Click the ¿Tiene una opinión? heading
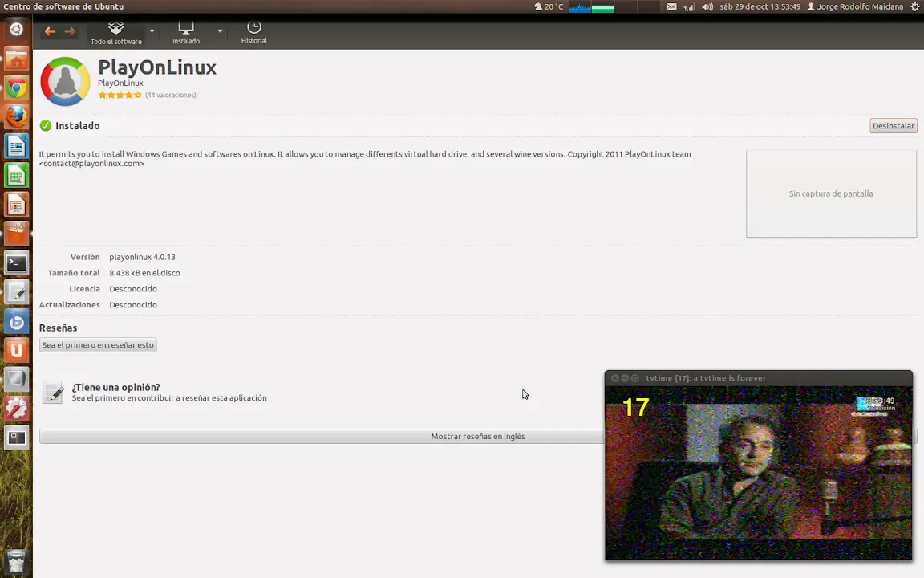 pos(116,388)
